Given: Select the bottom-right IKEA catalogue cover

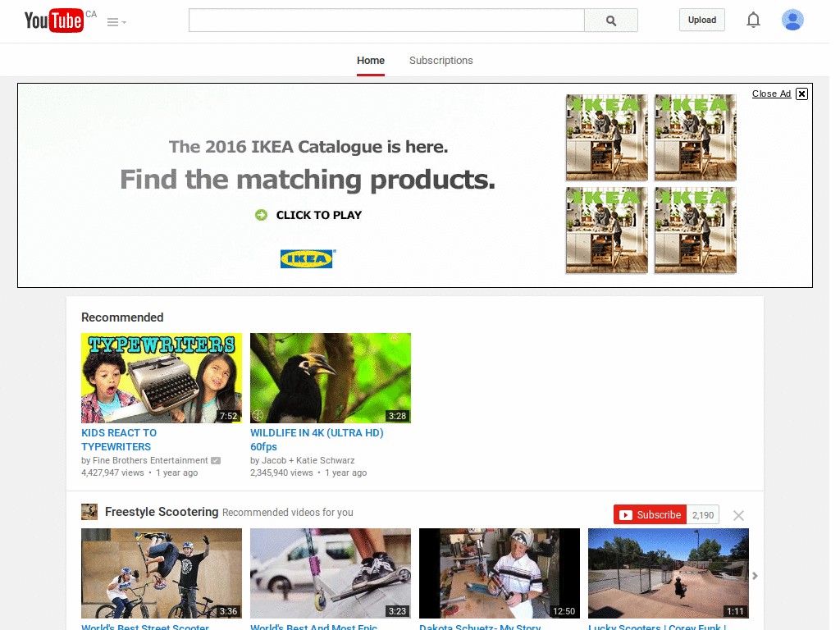Looking at the screenshot, I should pos(696,231).
